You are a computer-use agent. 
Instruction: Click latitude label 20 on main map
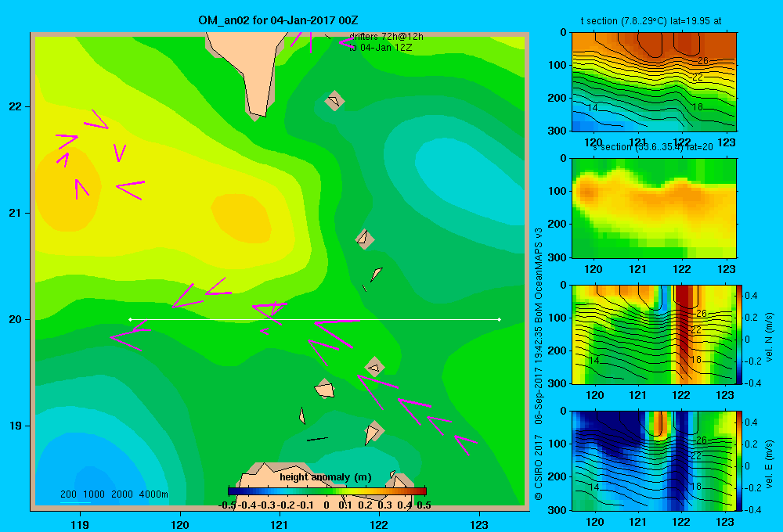[x=16, y=319]
